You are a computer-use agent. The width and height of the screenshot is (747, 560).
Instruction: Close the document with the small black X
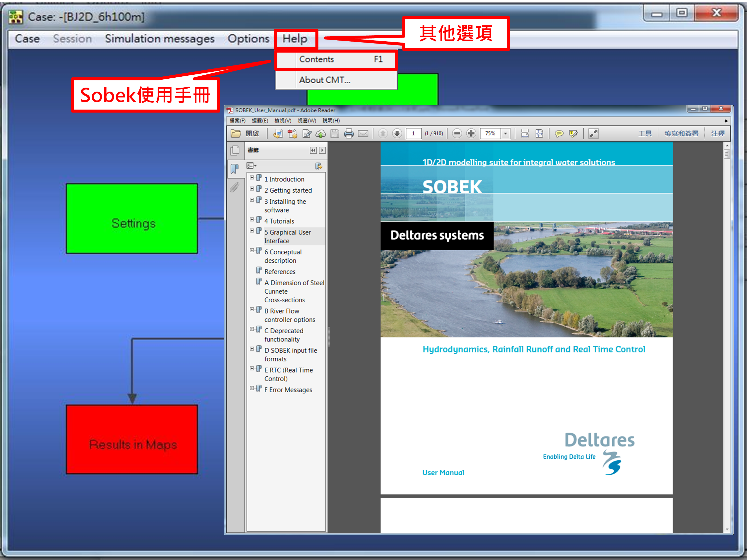(x=726, y=121)
